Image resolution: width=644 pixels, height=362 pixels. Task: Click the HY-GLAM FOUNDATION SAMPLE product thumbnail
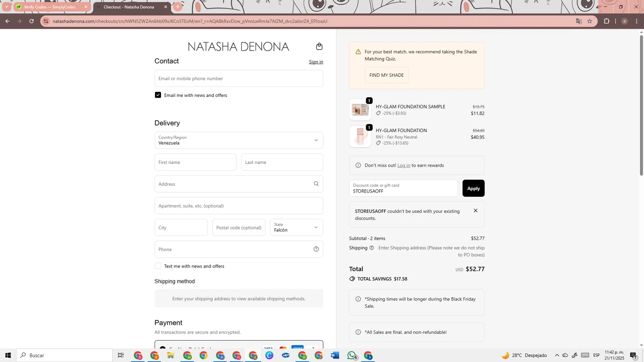tap(360, 110)
